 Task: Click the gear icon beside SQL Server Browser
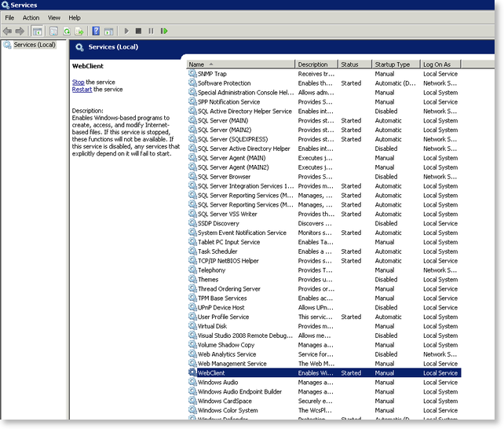(192, 177)
